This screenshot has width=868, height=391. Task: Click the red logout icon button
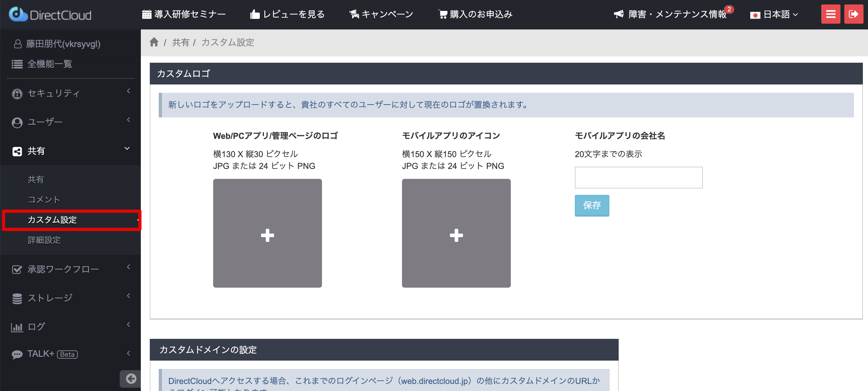click(853, 14)
